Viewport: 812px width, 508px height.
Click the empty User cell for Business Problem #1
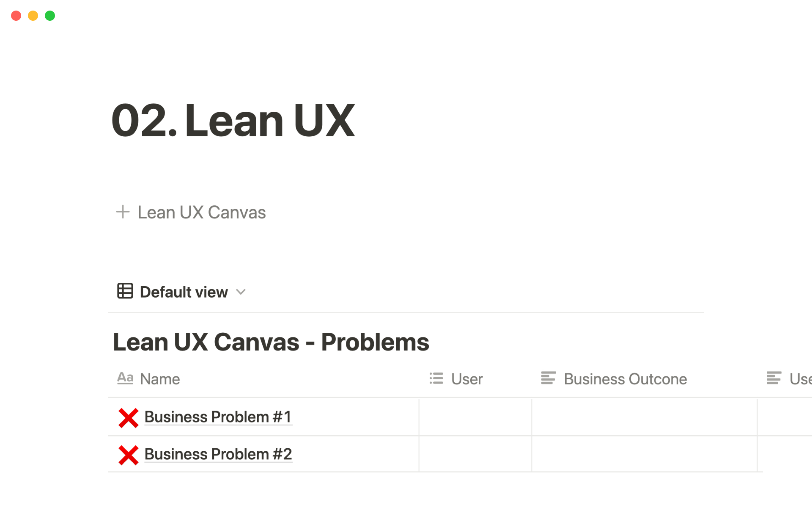[x=475, y=417]
